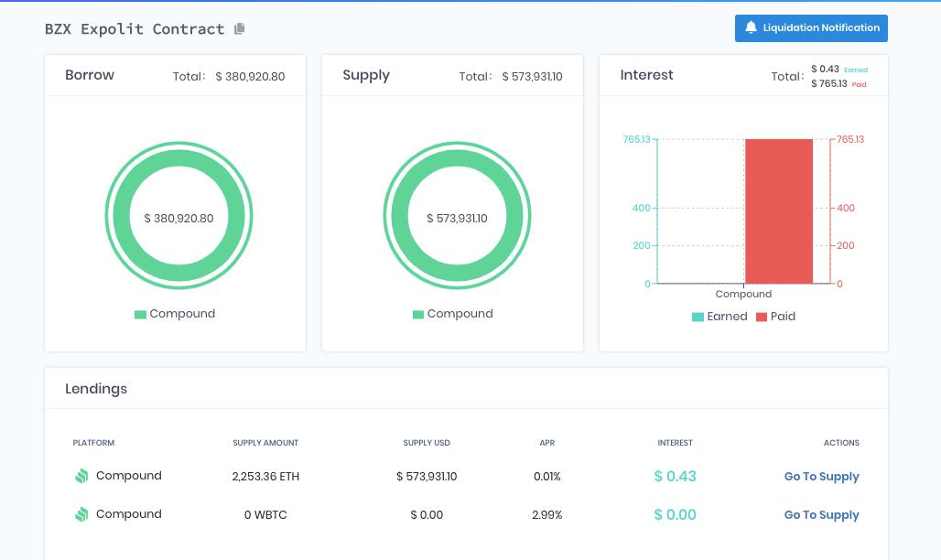Select the BZX Expolit Contract title
This screenshot has height=560, width=941.
tap(135, 28)
